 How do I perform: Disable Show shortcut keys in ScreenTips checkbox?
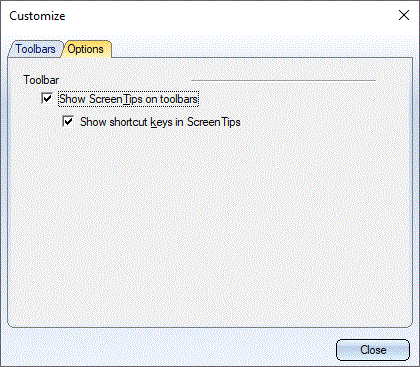coord(68,122)
